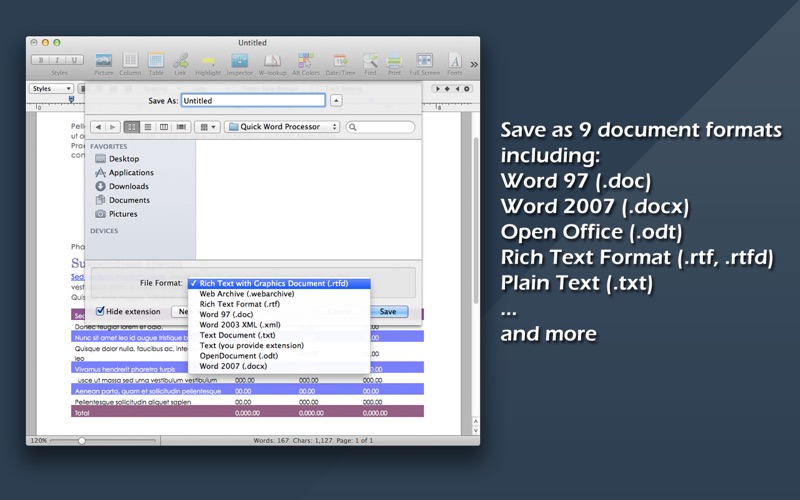800x500 pixels.
Task: Insert a table using Table icon
Action: pyautogui.click(x=156, y=60)
